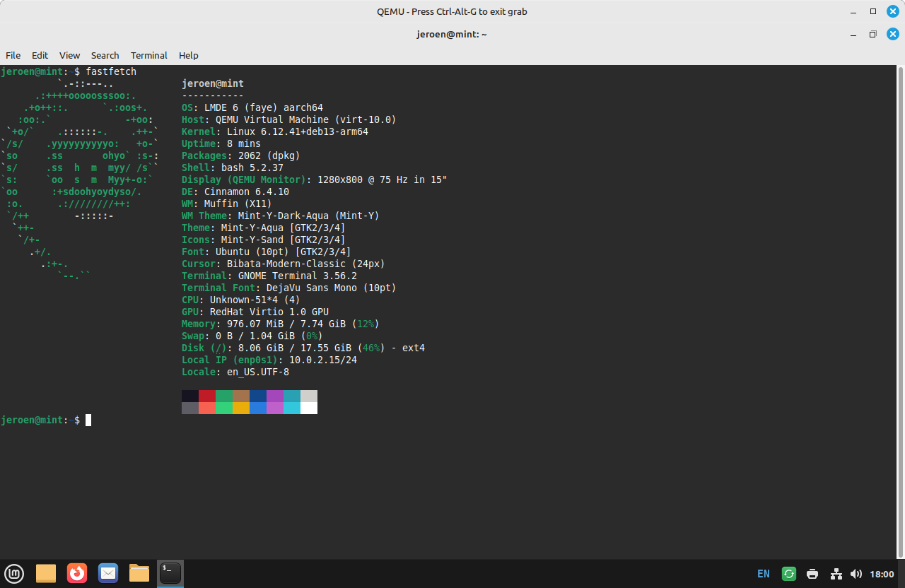Click the white color block in output
Viewport: 905px width, 588px height.
pyautogui.click(x=309, y=408)
